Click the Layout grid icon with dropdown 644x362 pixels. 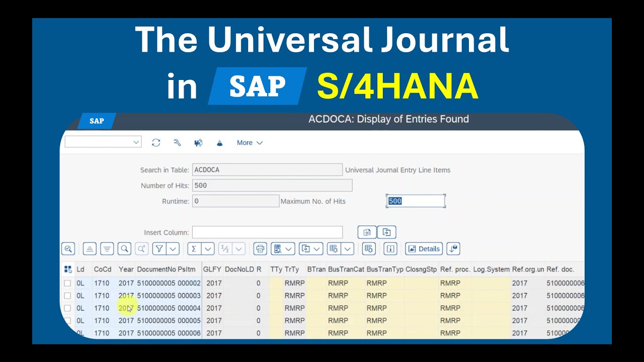coord(333,248)
